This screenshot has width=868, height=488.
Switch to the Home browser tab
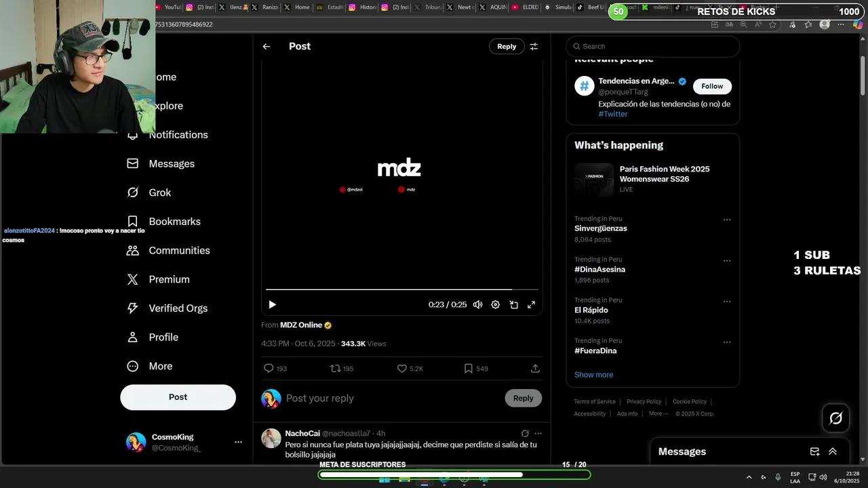coord(296,7)
